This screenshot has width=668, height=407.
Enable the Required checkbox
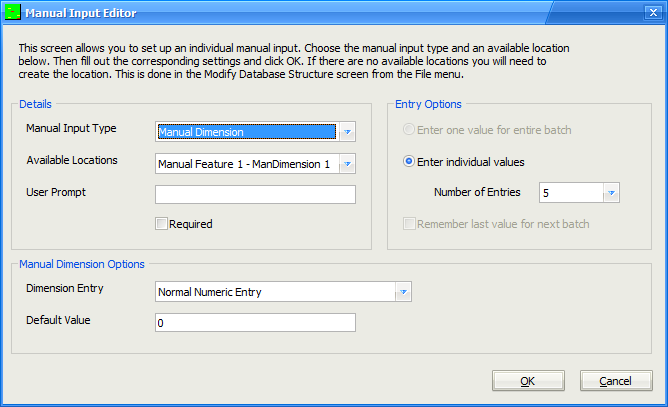pos(161,224)
